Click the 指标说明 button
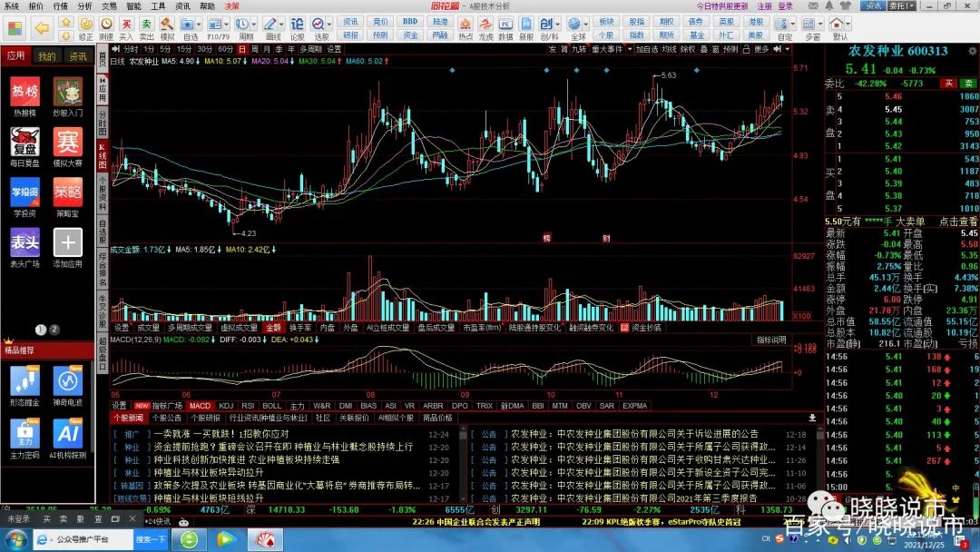980x552 pixels. (x=771, y=340)
